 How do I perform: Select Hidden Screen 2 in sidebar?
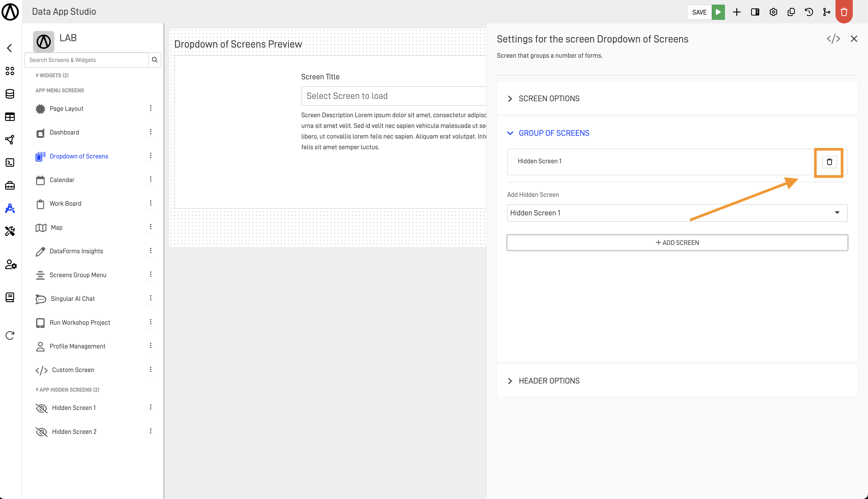[x=74, y=432]
